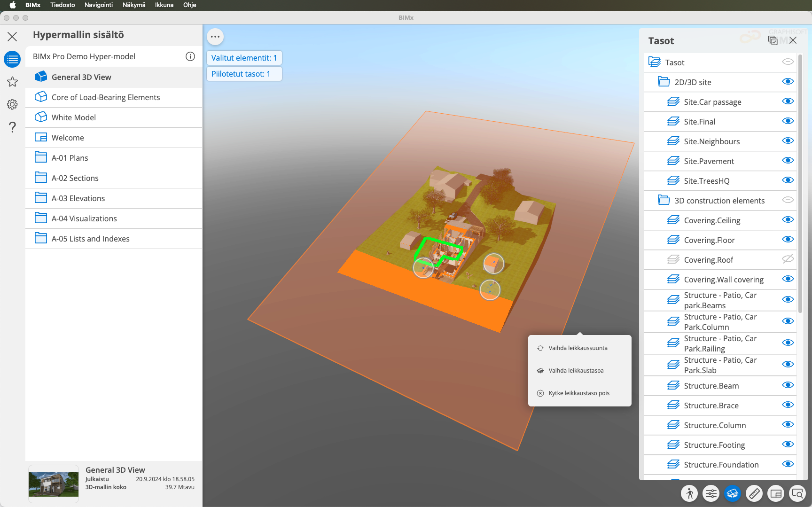Open the BIMx application menu

pos(33,5)
